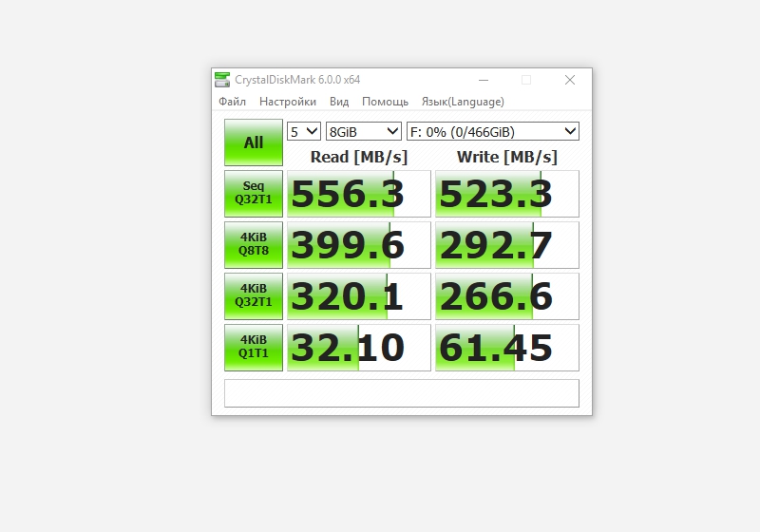
Task: Open the test size dropdown showing 8GiB
Action: point(364,131)
